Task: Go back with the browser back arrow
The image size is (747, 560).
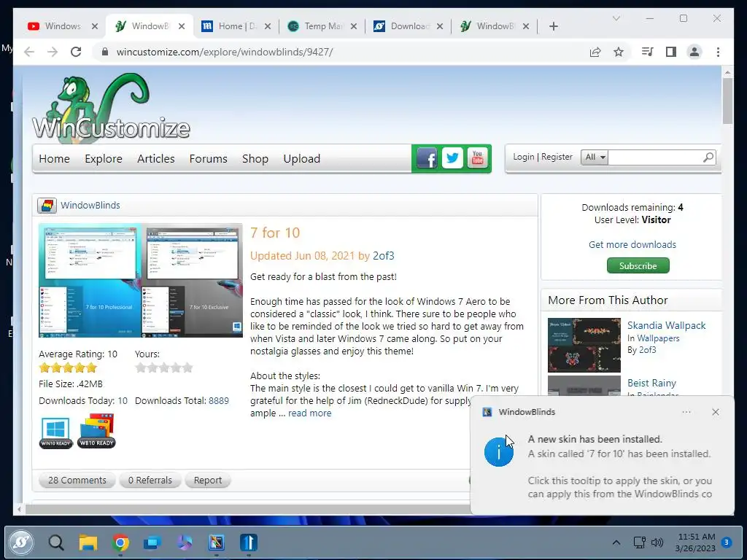Action: pyautogui.click(x=29, y=52)
